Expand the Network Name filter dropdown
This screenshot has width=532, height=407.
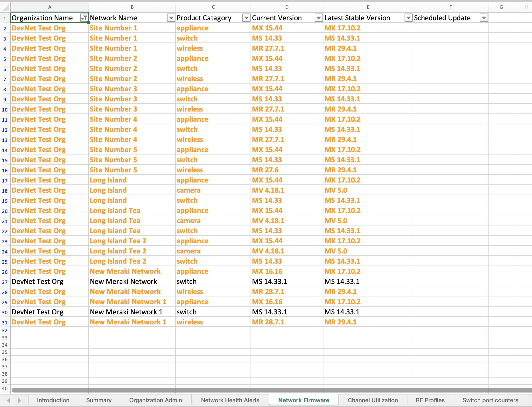click(171, 18)
